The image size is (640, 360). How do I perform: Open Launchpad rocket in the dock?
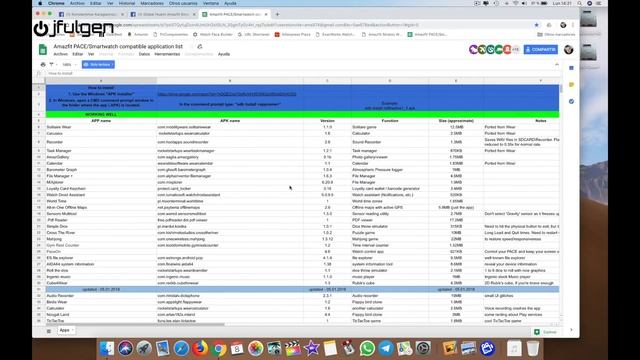tap(144, 348)
